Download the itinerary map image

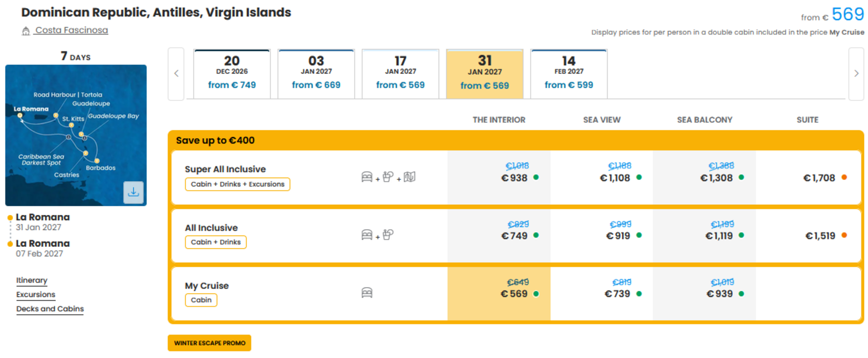point(133,192)
